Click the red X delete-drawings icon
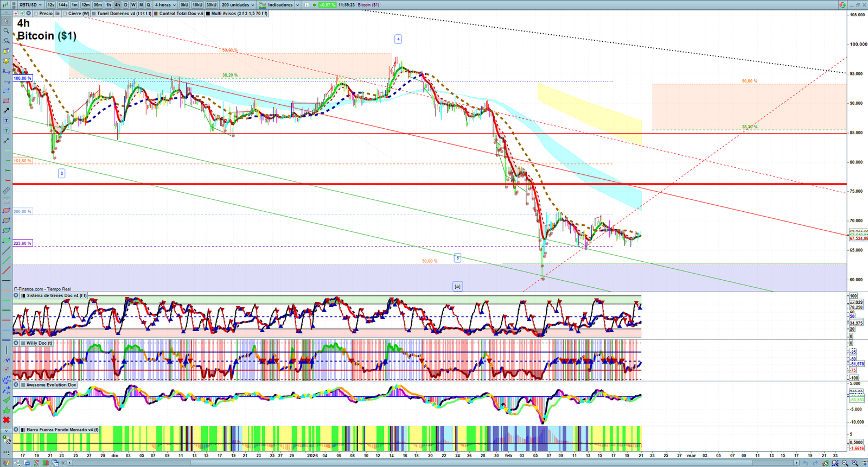 [x=6, y=420]
